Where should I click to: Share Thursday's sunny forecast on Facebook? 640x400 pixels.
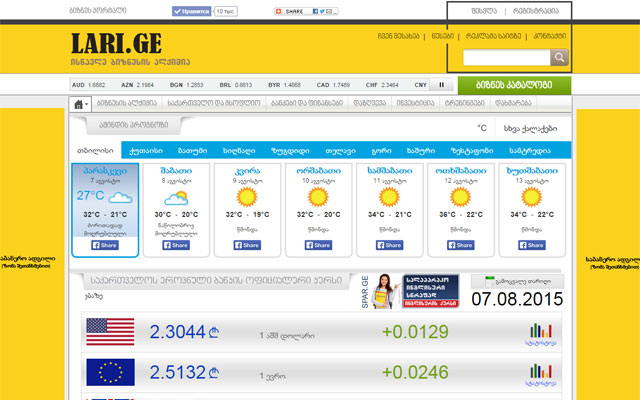[531, 244]
